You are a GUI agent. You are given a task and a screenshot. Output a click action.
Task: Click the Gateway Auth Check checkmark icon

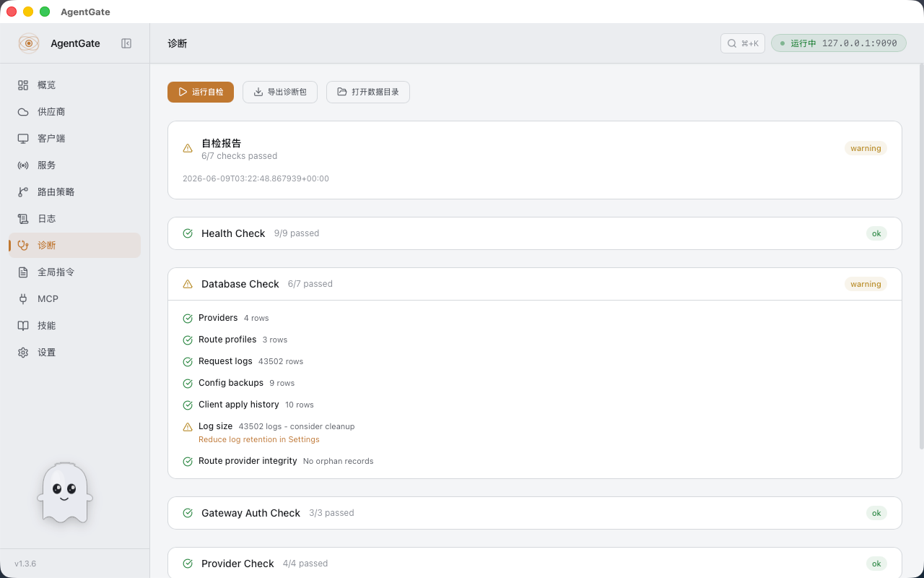(x=188, y=513)
